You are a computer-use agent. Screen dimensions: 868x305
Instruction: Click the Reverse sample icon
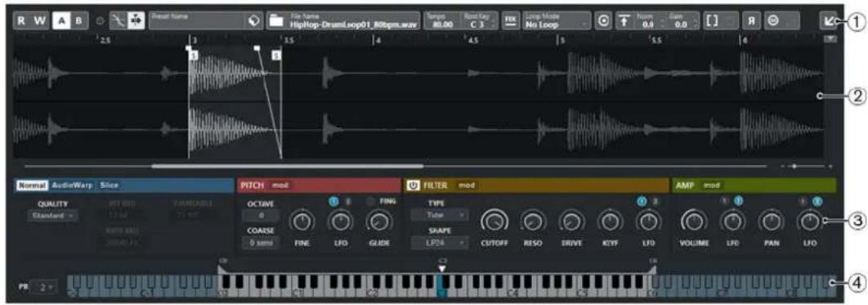pyautogui.click(x=752, y=20)
